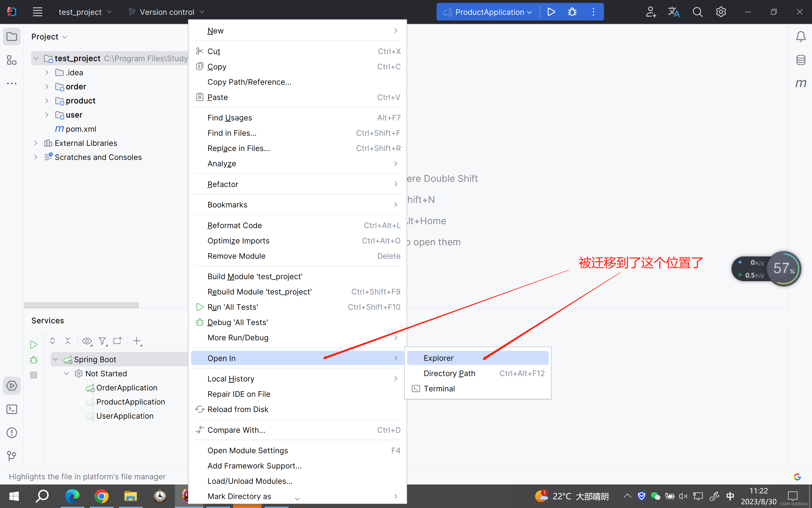The width and height of the screenshot is (812, 508).
Task: Open Chrome from the taskbar
Action: (x=101, y=496)
